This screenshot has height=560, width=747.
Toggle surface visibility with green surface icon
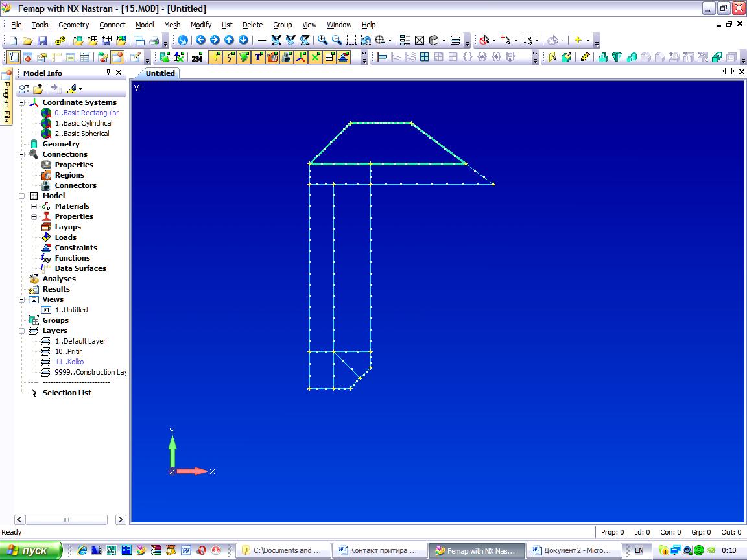point(244,57)
